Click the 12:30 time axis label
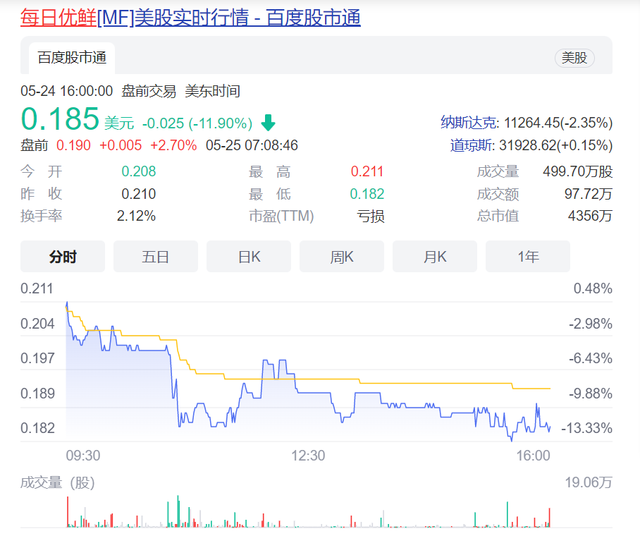The height and width of the screenshot is (536, 640). [x=308, y=456]
